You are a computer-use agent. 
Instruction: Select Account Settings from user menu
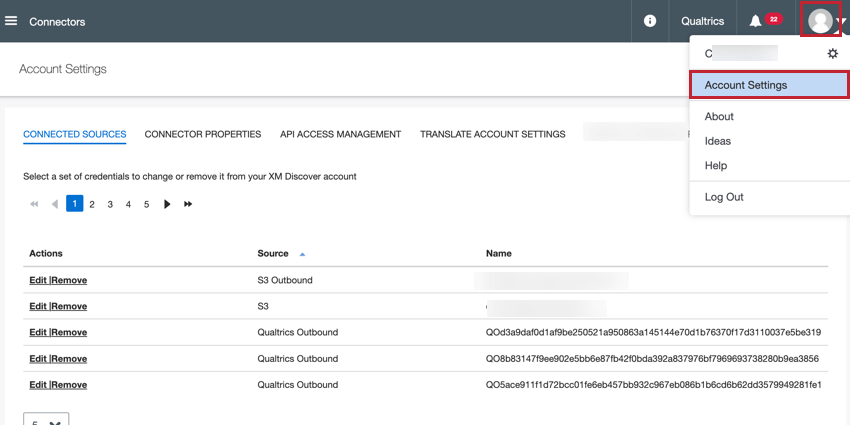(x=745, y=85)
